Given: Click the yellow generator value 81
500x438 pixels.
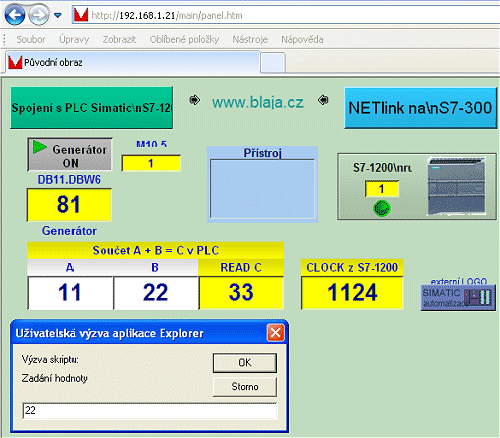Looking at the screenshot, I should pyautogui.click(x=69, y=205).
